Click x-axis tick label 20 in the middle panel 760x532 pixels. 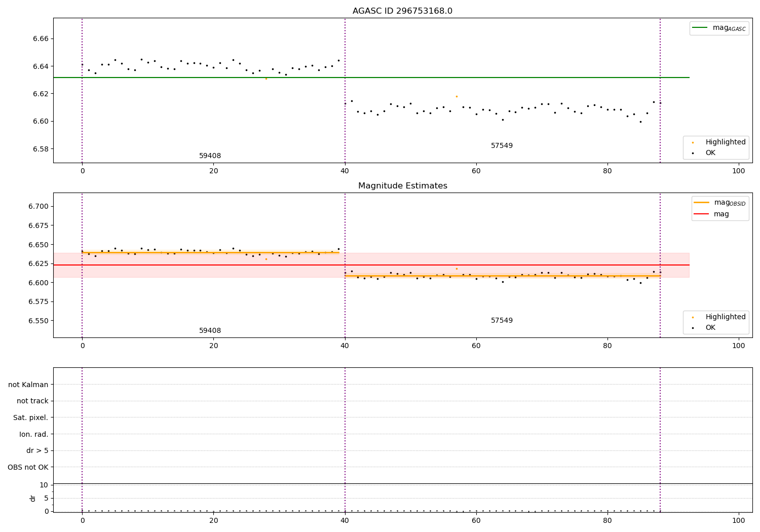coord(213,346)
